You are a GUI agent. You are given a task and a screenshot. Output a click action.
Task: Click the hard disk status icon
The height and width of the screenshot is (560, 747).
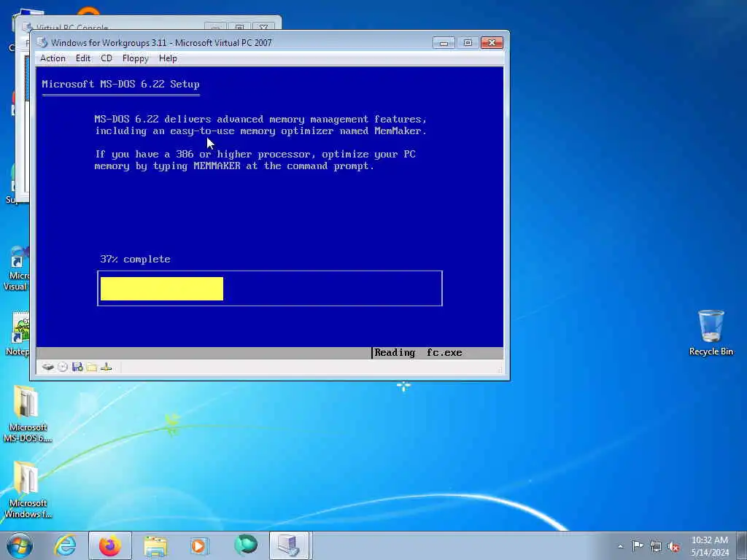pyautogui.click(x=47, y=367)
